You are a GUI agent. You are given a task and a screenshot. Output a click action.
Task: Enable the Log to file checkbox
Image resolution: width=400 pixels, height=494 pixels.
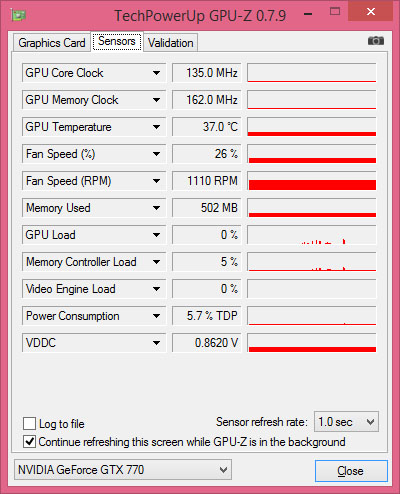[x=29, y=424]
